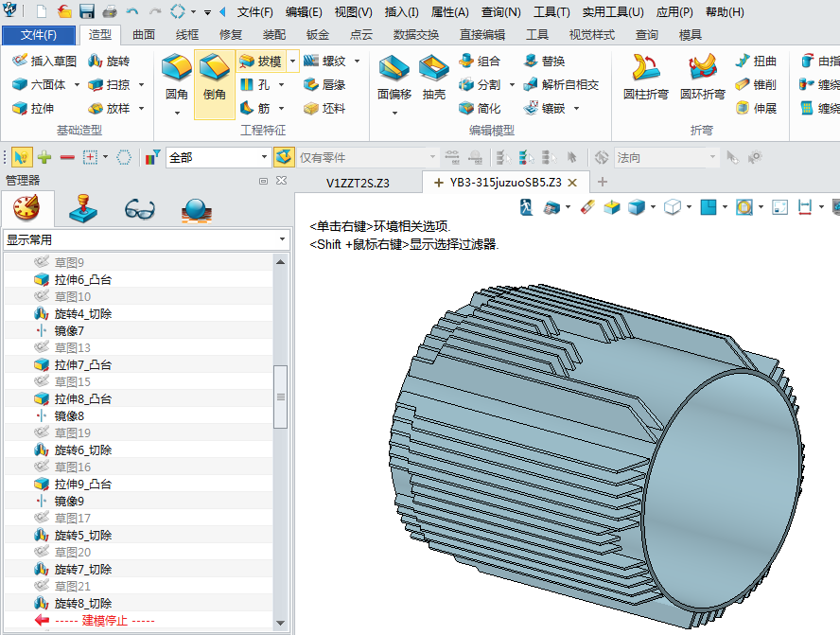Screen dimensions: 840x635
Task: Toggle the arrow selection mode button
Action: coord(20,157)
